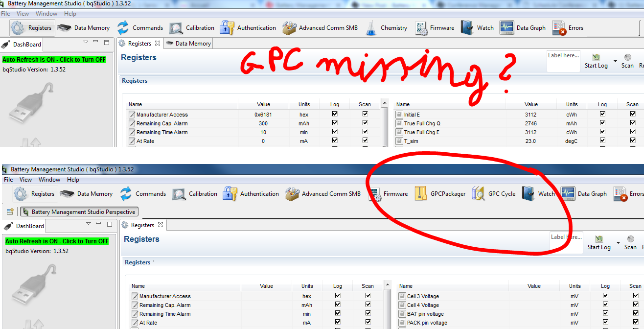The height and width of the screenshot is (329, 644).
Task: Launch the GPC Cycle tool
Action: click(x=493, y=194)
